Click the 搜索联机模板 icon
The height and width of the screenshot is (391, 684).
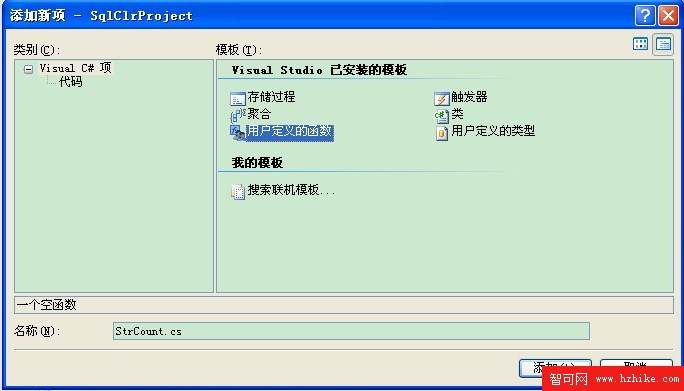click(x=238, y=192)
